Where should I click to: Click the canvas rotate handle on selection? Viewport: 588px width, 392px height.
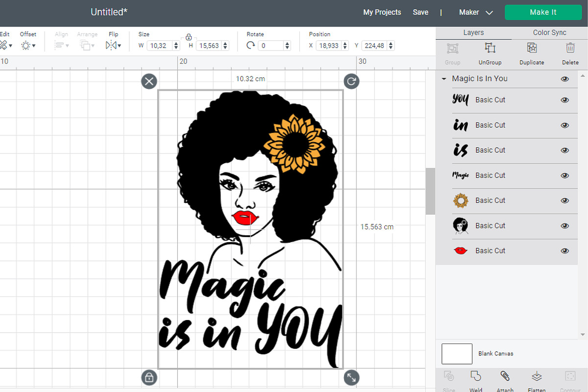click(351, 81)
